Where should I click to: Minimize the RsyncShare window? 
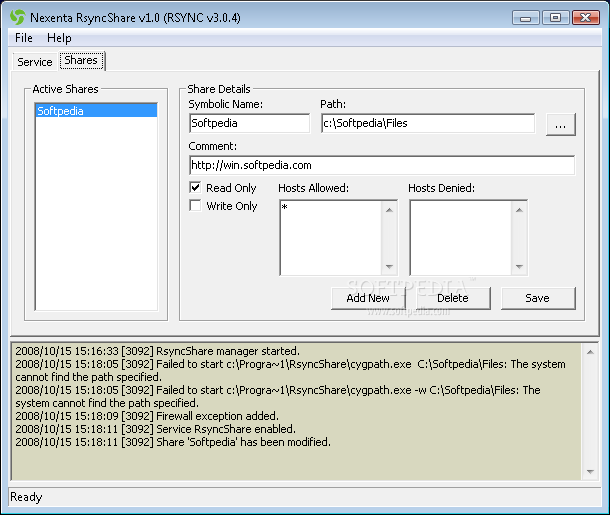tap(526, 18)
